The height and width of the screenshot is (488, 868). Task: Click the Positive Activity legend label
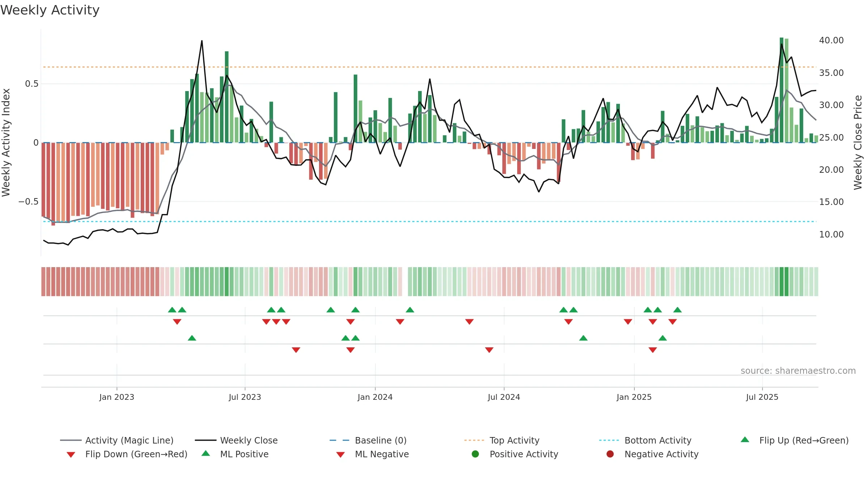click(x=524, y=454)
